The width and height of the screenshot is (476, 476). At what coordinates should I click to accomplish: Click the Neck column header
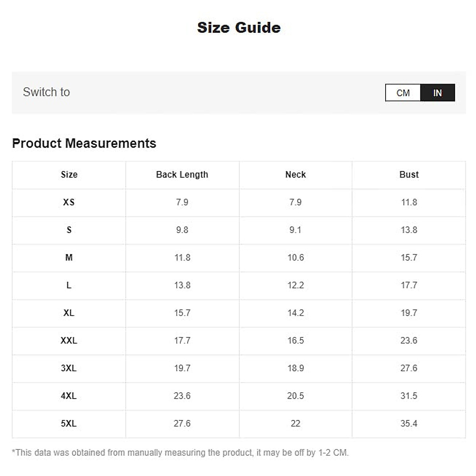296,175
